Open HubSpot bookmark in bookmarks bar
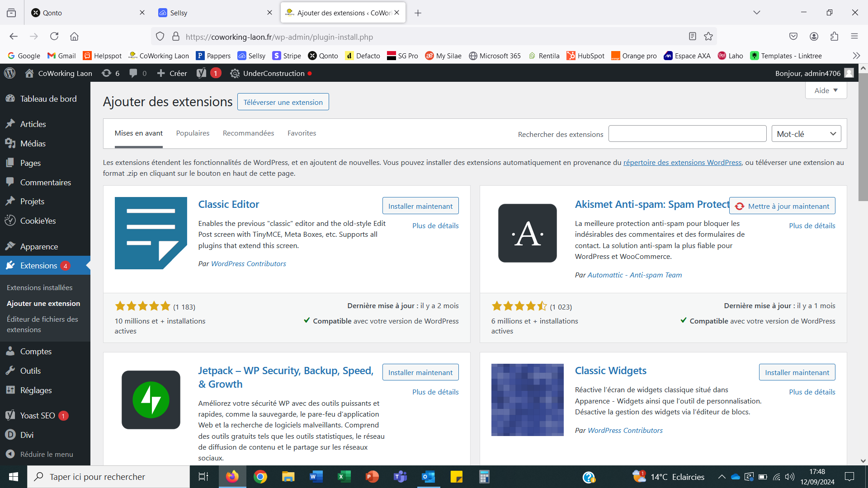The height and width of the screenshot is (488, 868). coord(585,56)
